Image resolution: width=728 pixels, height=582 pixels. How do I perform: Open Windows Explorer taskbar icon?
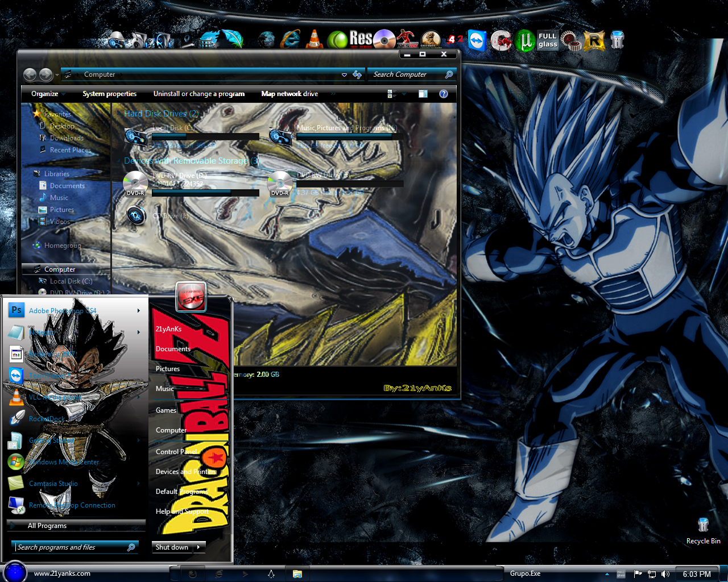coord(297,574)
